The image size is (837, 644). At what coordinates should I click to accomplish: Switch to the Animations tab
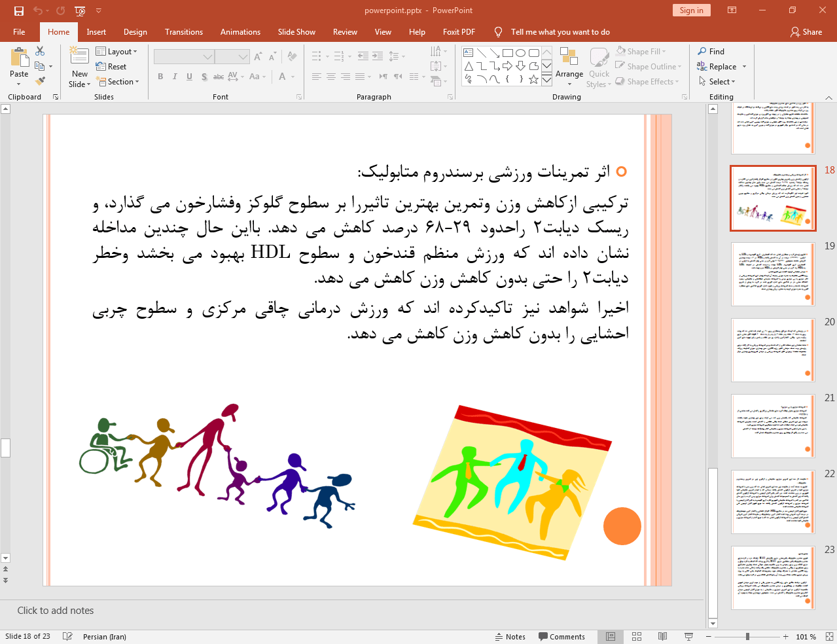click(x=240, y=32)
